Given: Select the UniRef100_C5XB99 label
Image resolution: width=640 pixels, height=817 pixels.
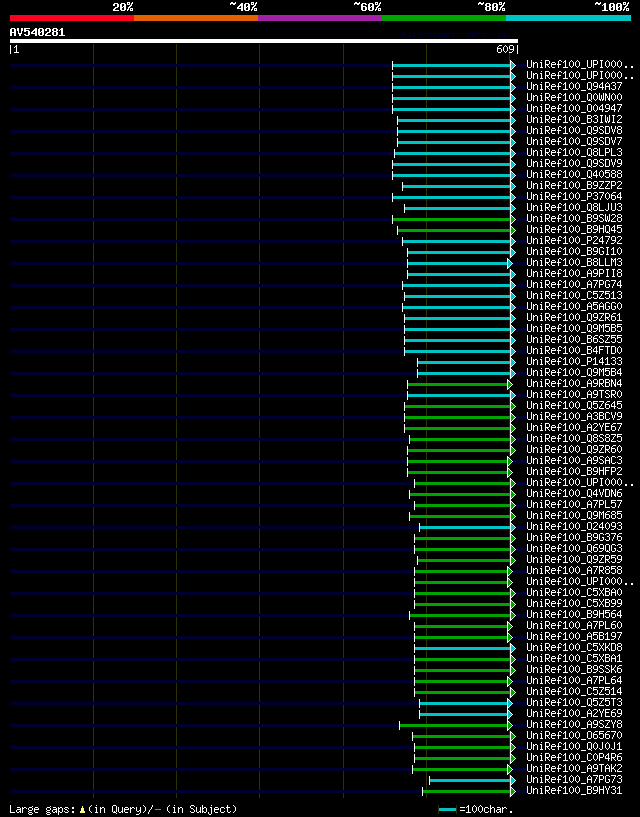Looking at the screenshot, I should [x=574, y=603].
